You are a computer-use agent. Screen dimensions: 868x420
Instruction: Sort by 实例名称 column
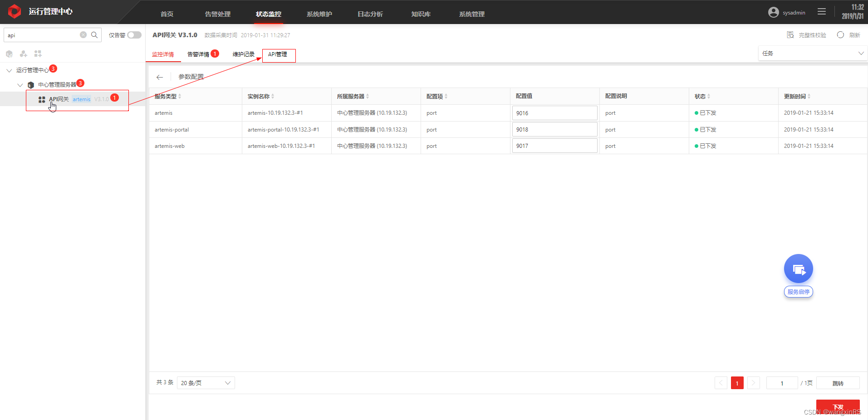click(x=273, y=96)
